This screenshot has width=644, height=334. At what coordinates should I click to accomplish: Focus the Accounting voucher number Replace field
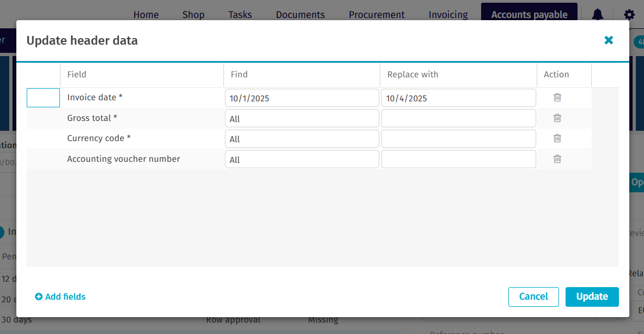click(x=458, y=159)
